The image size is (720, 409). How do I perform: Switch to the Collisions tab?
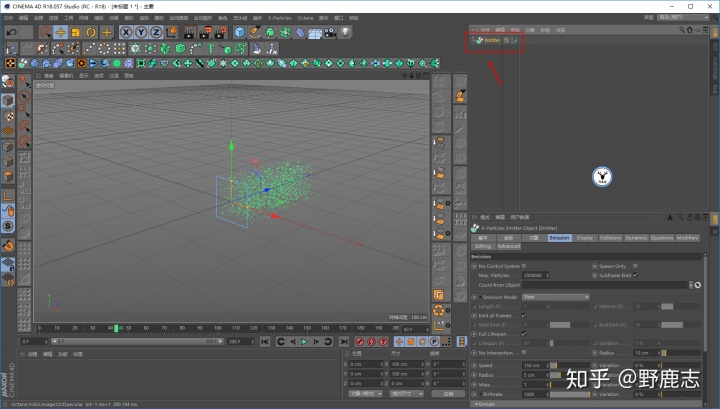click(x=610, y=238)
